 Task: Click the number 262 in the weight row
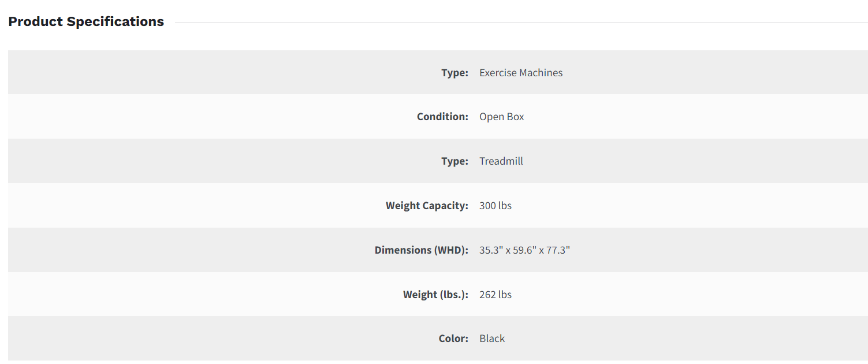(487, 295)
